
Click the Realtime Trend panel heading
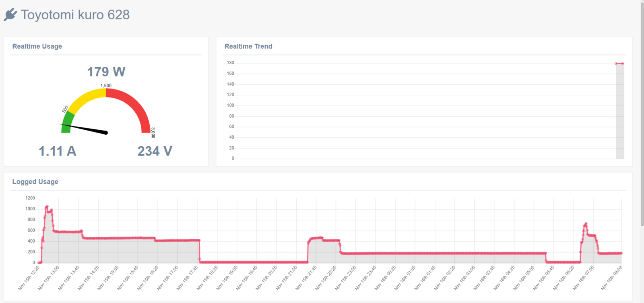pyautogui.click(x=248, y=46)
